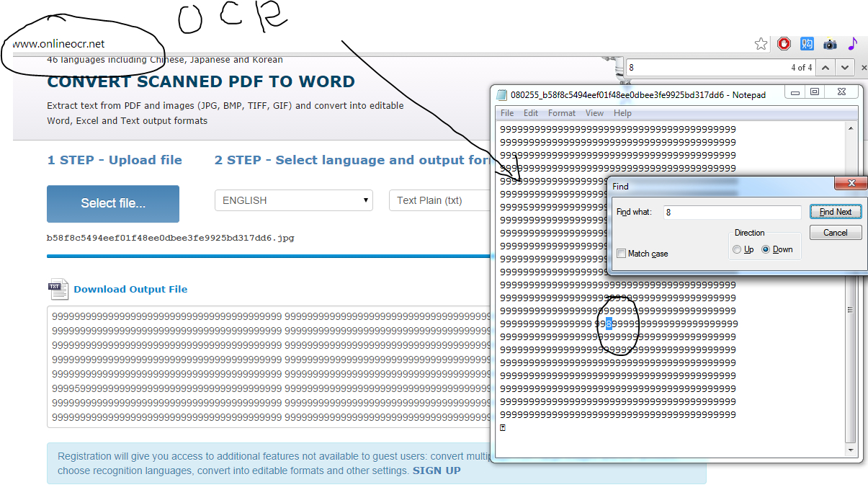
Task: Close the Find dialog
Action: pyautogui.click(x=851, y=184)
